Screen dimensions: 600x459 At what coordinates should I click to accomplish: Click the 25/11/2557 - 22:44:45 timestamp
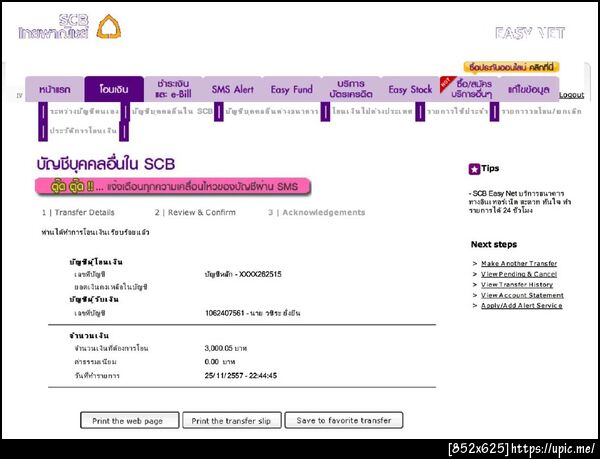click(241, 376)
